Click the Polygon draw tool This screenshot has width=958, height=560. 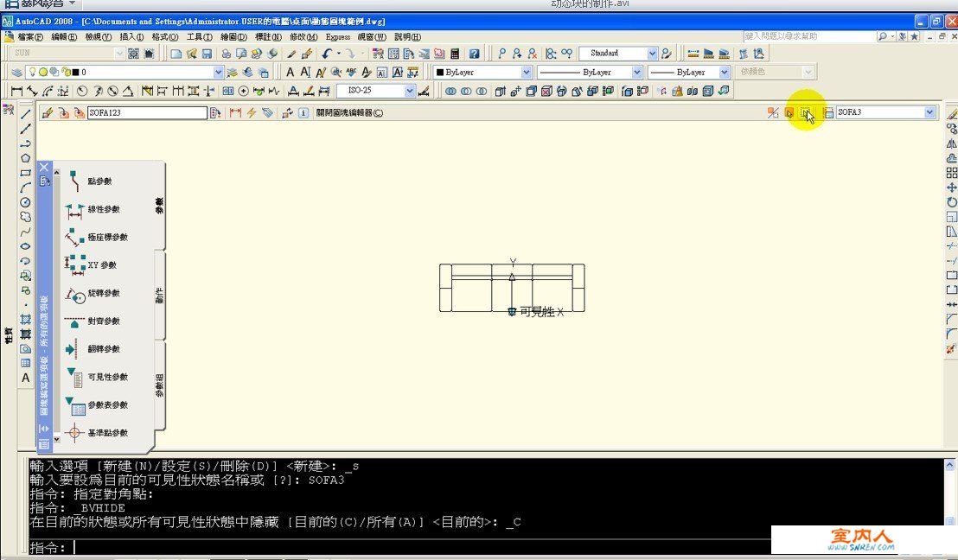[x=26, y=158]
